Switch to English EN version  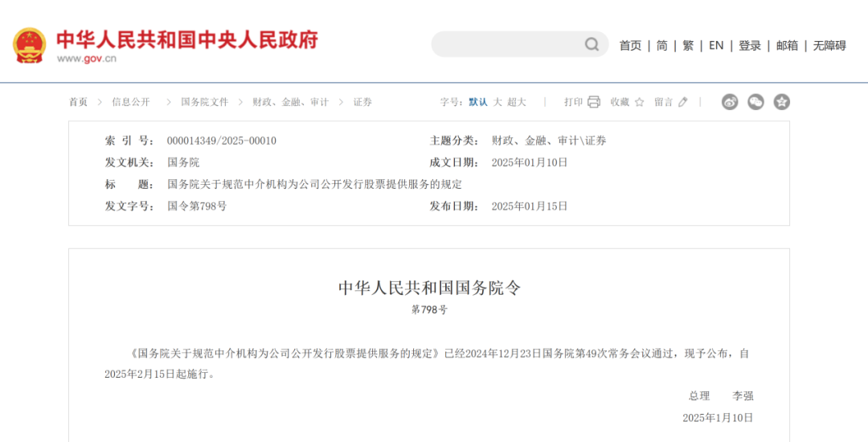(716, 46)
